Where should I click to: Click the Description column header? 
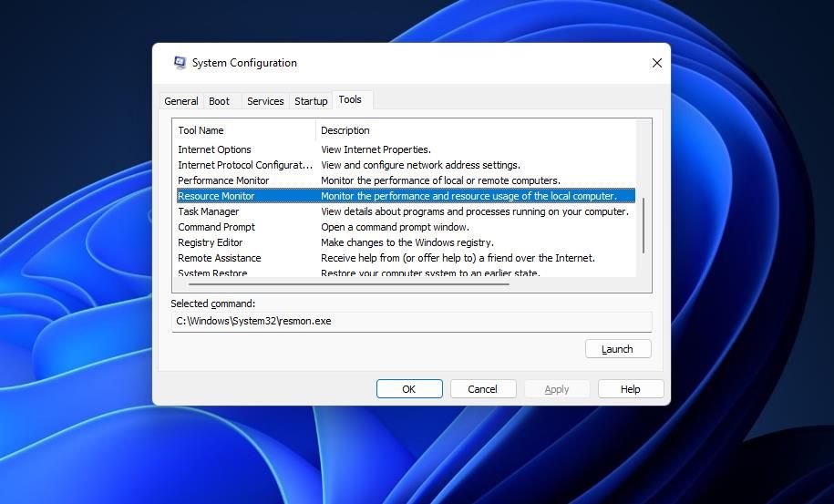pos(476,130)
